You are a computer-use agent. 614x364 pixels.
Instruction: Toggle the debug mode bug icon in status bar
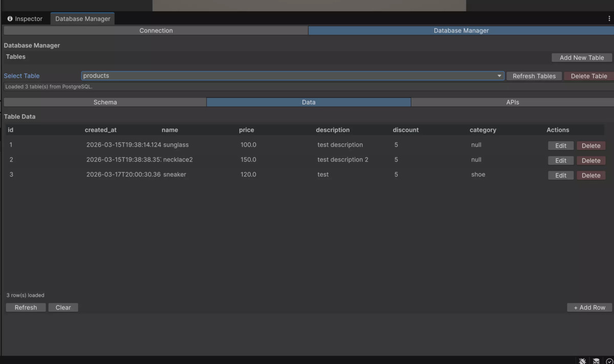(x=582, y=361)
